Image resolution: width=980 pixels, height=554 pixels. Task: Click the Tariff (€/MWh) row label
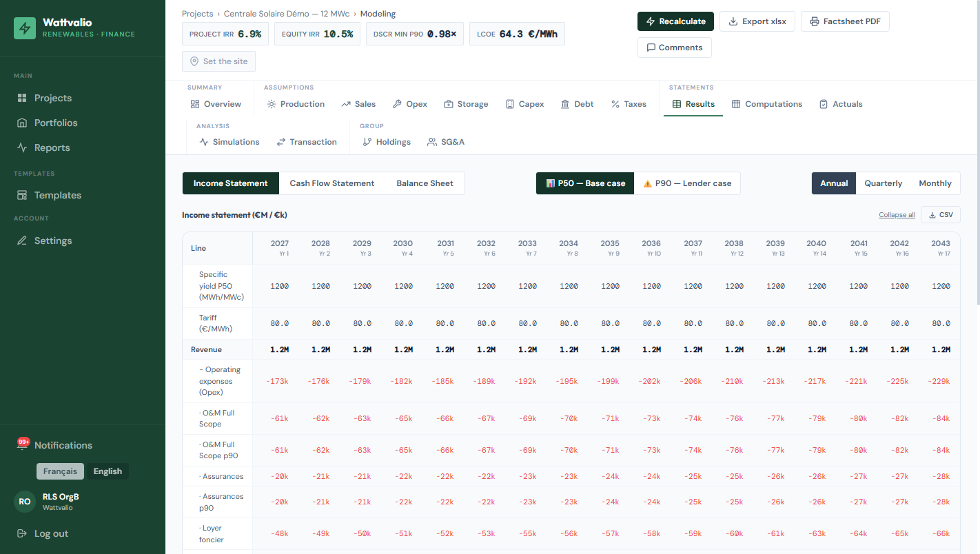(x=216, y=323)
